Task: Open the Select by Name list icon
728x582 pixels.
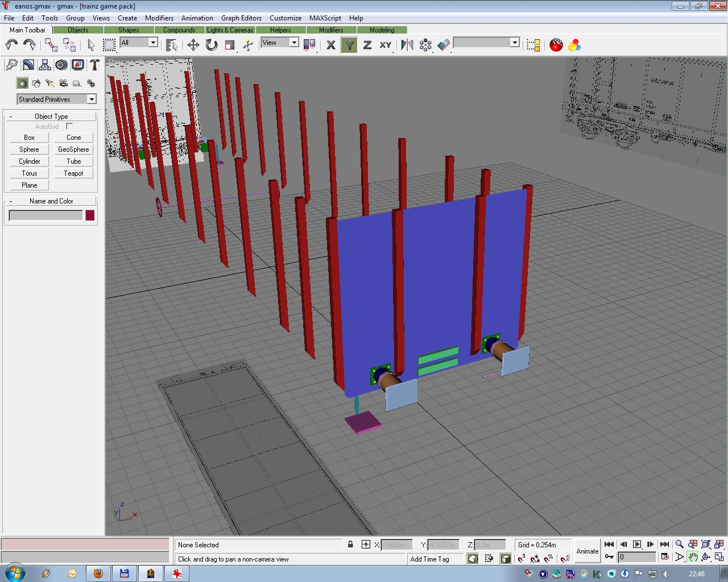Action: 171,45
